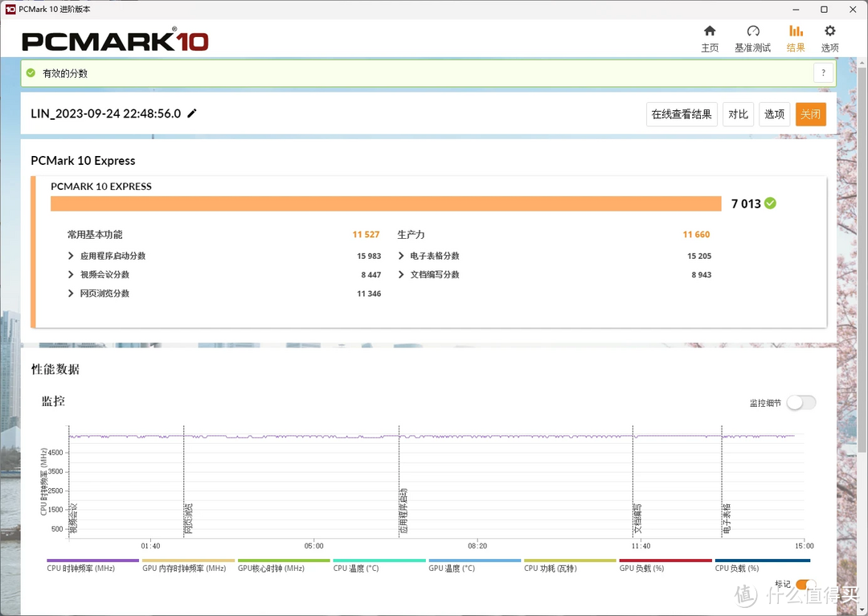Click the green valid-score check icon in banner
The height and width of the screenshot is (616, 868).
[31, 73]
